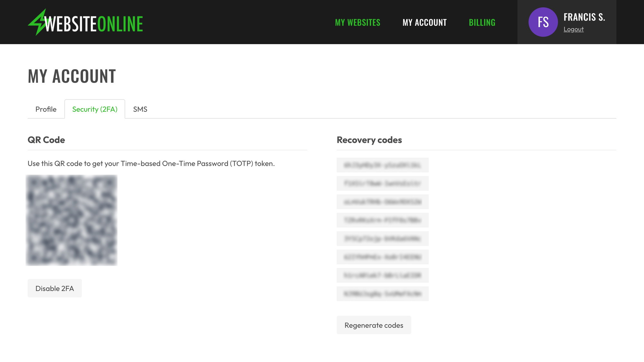Click the purple FS avatar circle
Image resolution: width=644 pixels, height=362 pixels.
tap(543, 22)
